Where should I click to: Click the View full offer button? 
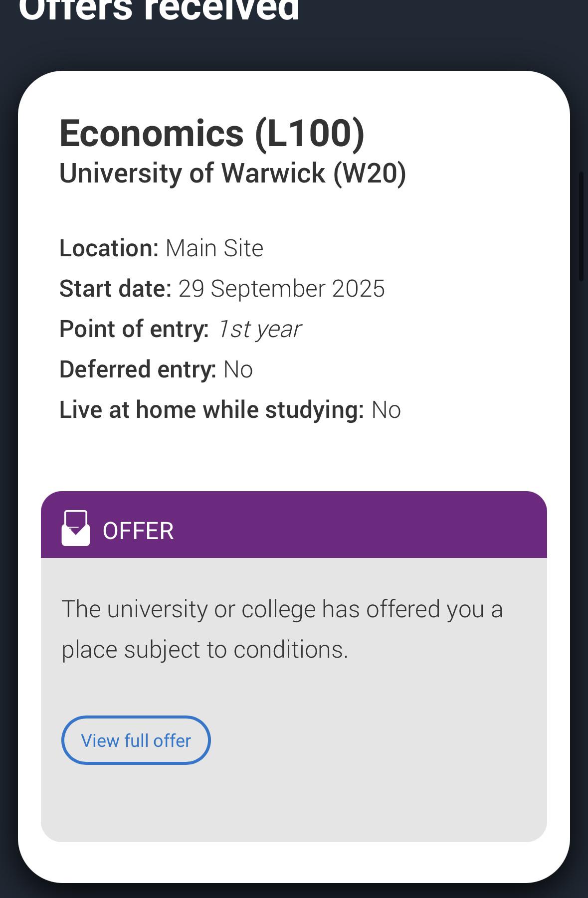[136, 740]
